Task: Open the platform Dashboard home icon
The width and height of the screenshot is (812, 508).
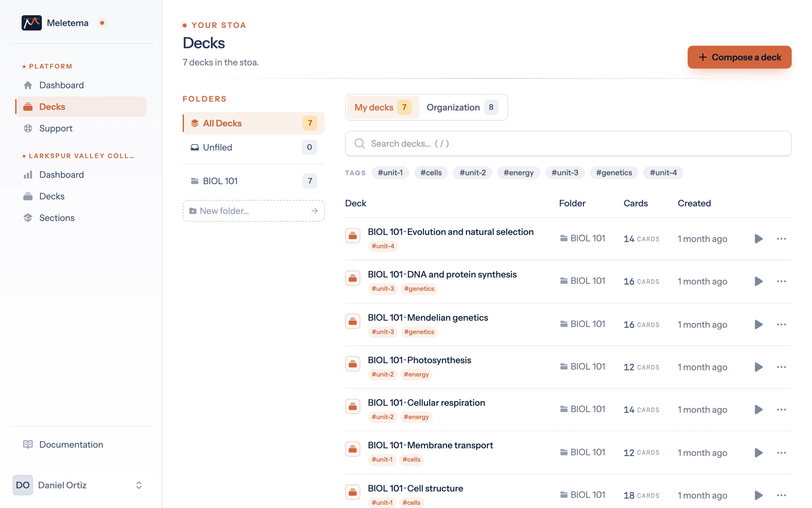Action: [x=28, y=85]
